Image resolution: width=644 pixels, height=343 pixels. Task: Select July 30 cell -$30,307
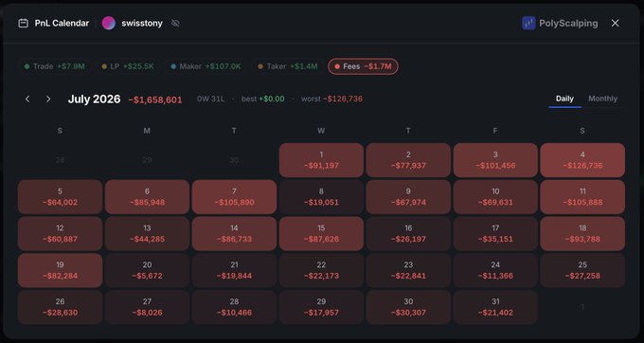(x=408, y=307)
